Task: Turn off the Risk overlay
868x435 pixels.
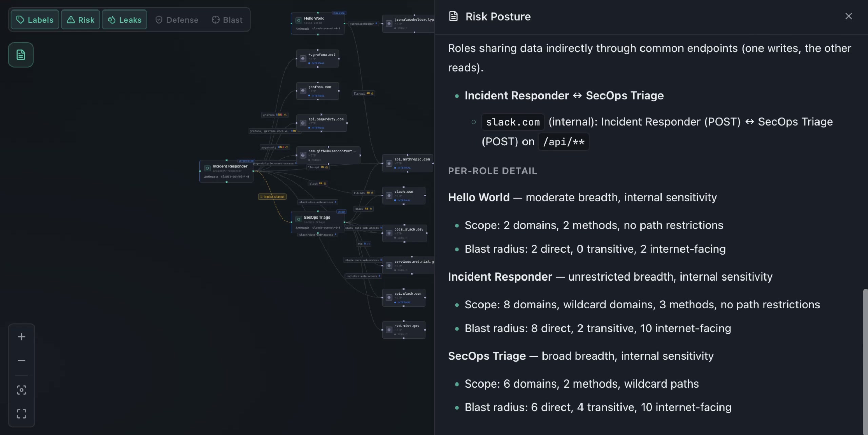Action: pyautogui.click(x=80, y=19)
